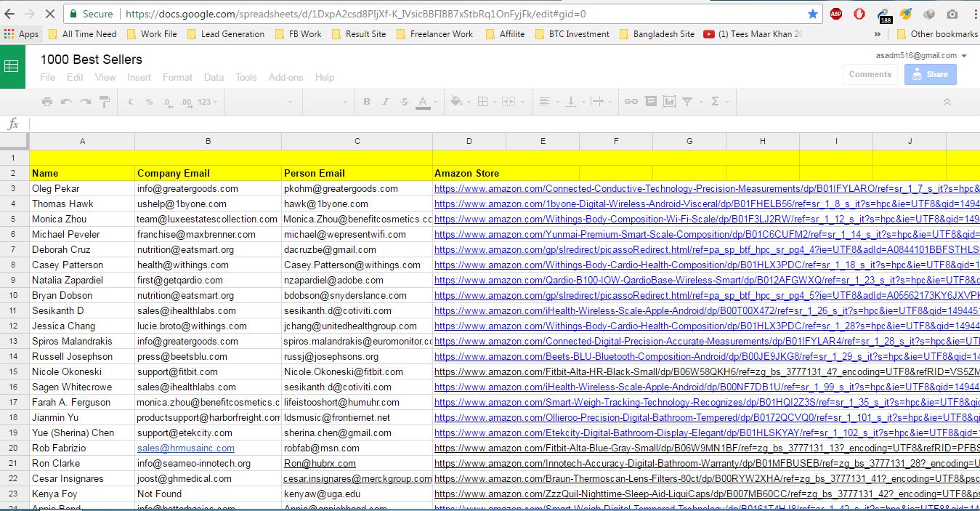The image size is (980, 511).
Task: Click into the formula bar
Action: (504, 124)
